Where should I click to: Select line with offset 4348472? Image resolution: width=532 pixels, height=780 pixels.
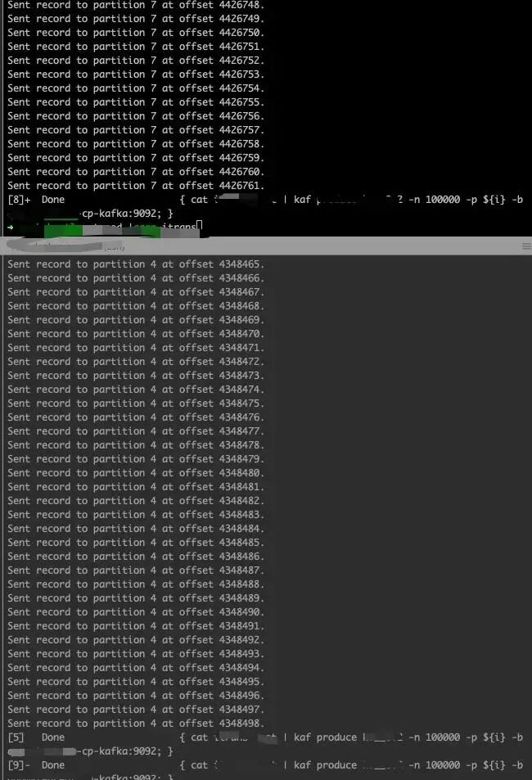(x=136, y=362)
